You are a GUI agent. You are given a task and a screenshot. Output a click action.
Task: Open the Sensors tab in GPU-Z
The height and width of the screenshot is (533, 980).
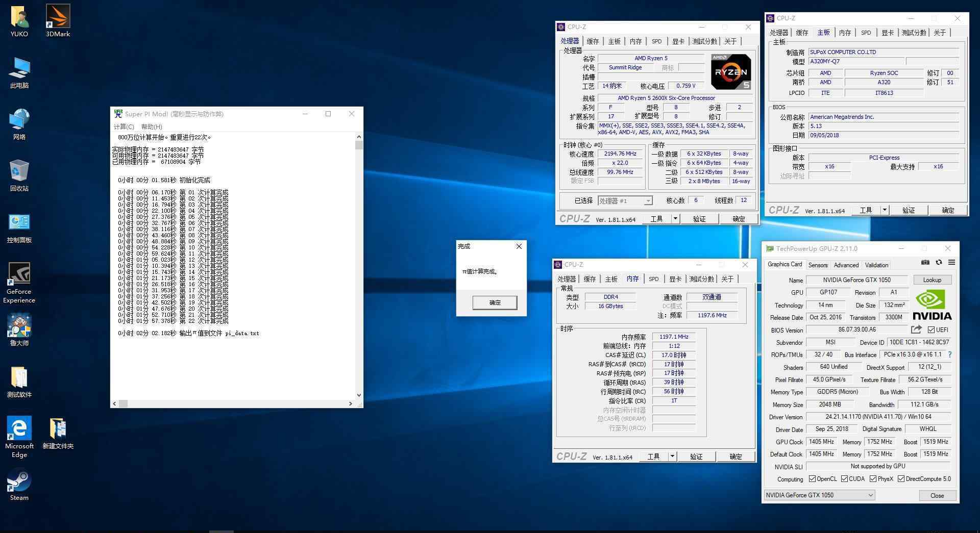[818, 265]
